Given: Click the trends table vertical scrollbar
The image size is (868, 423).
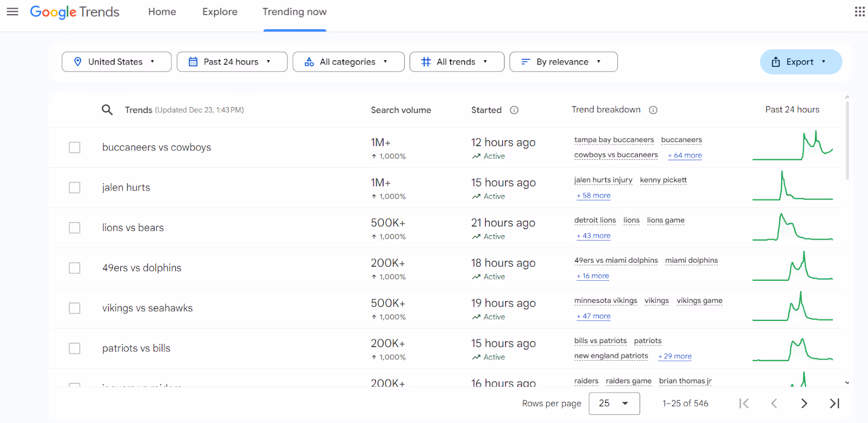Looking at the screenshot, I should pyautogui.click(x=847, y=140).
